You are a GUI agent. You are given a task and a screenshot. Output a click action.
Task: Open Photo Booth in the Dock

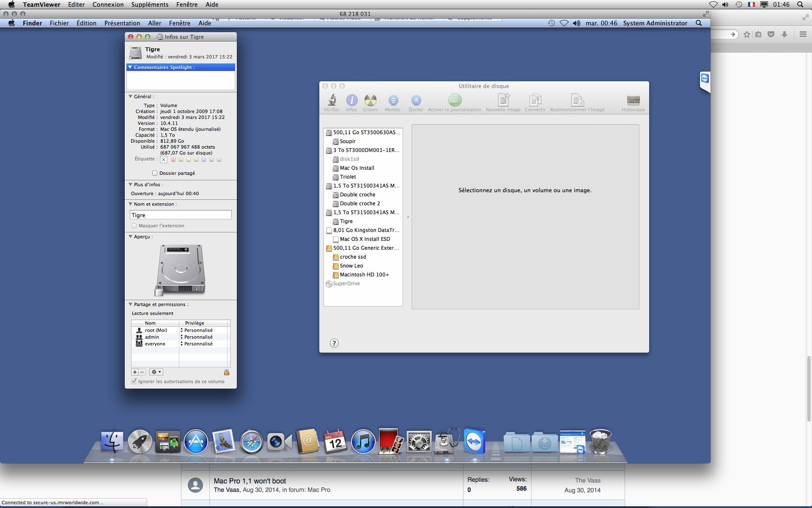click(x=391, y=442)
